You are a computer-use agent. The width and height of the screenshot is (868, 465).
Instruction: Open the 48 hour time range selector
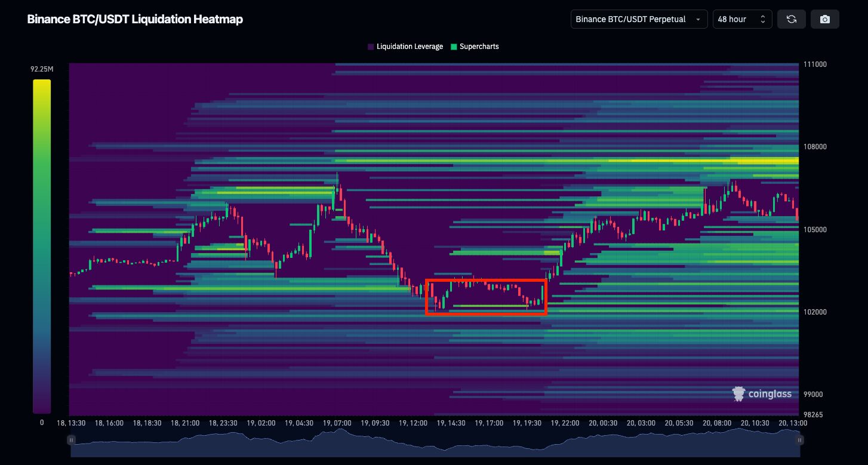[x=742, y=19]
